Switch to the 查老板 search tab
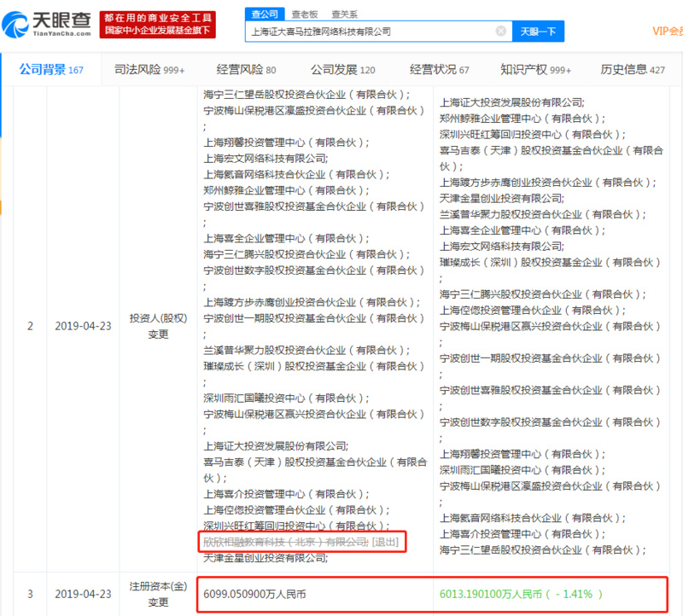 305,15
